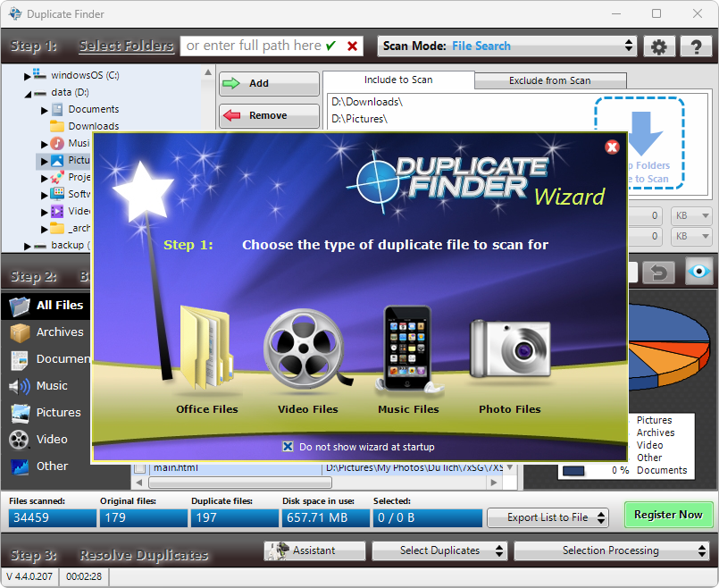This screenshot has height=588, width=719.
Task: Close the Duplicate Finder window
Action: click(x=698, y=13)
